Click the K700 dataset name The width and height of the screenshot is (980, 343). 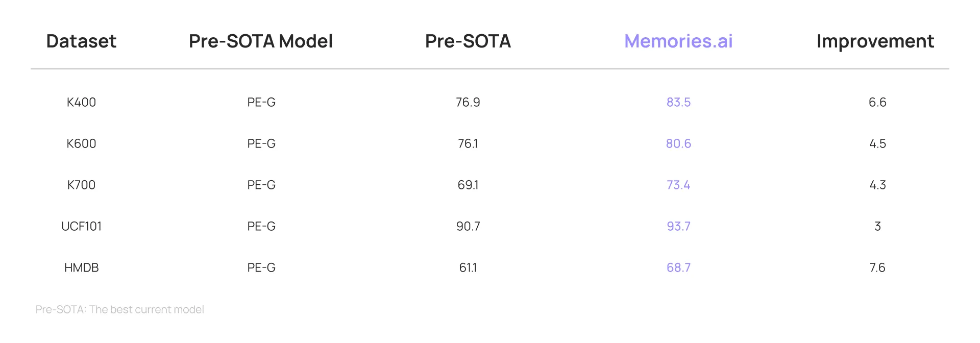[81, 185]
